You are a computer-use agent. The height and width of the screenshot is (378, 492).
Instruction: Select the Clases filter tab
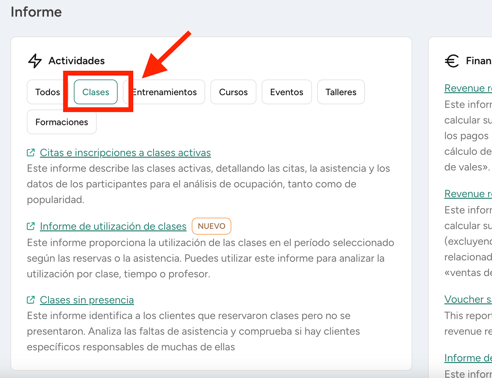(x=96, y=92)
